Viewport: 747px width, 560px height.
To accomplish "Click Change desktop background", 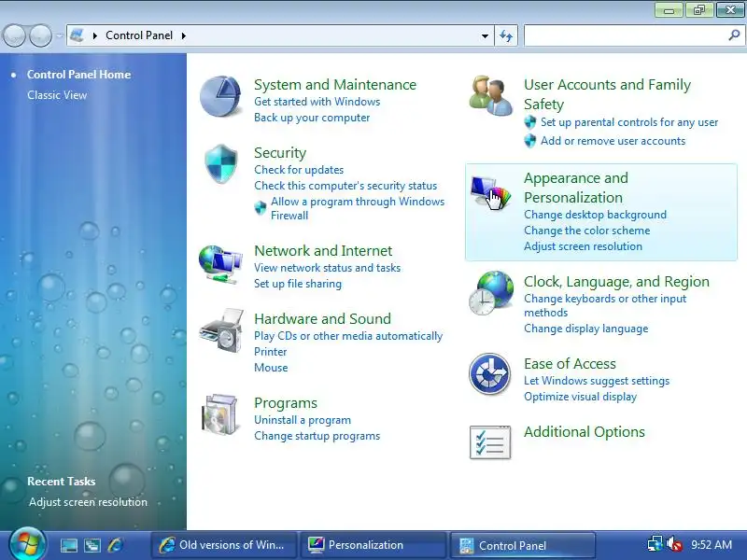I will coord(595,215).
